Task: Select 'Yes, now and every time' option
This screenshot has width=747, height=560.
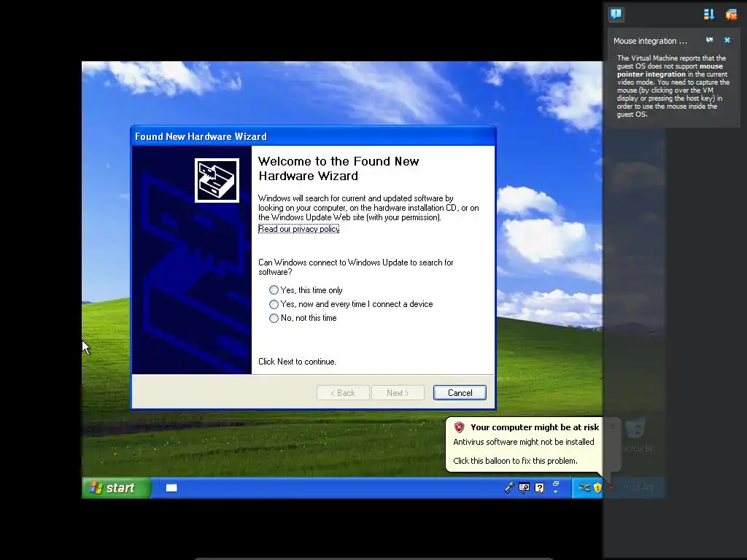Action: 351,304
